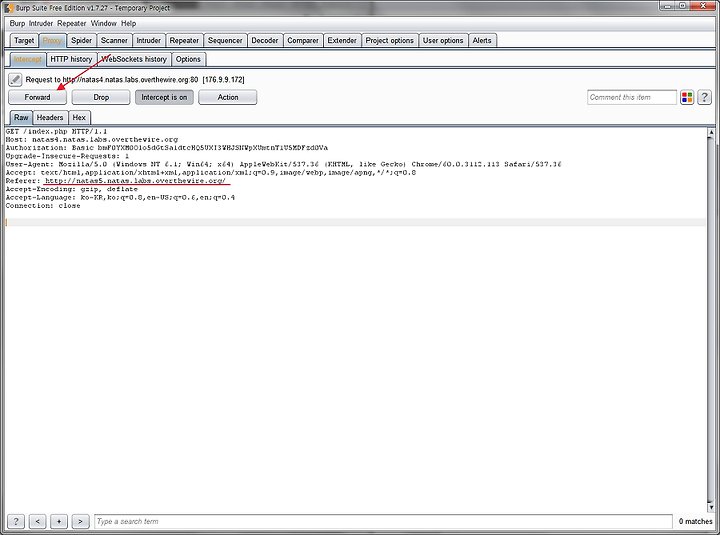Open the proxy Options sub-tab
Viewport: 720px width, 535px height.
click(188, 59)
